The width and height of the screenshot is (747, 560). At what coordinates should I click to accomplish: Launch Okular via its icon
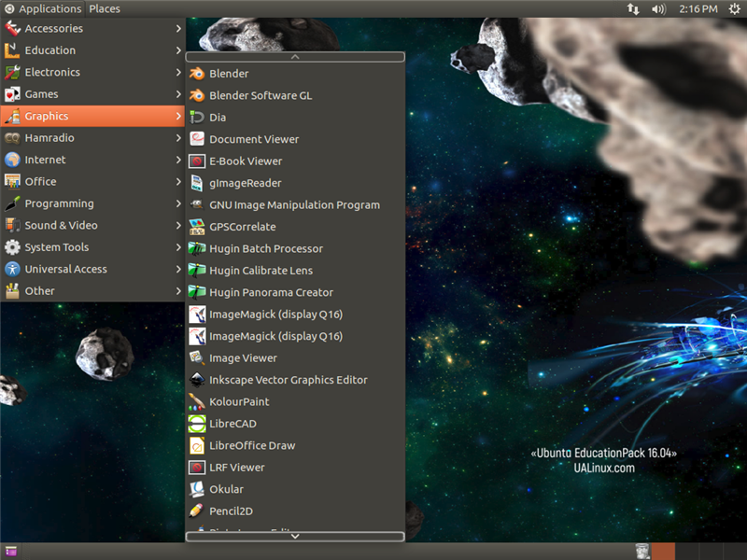pos(197,489)
